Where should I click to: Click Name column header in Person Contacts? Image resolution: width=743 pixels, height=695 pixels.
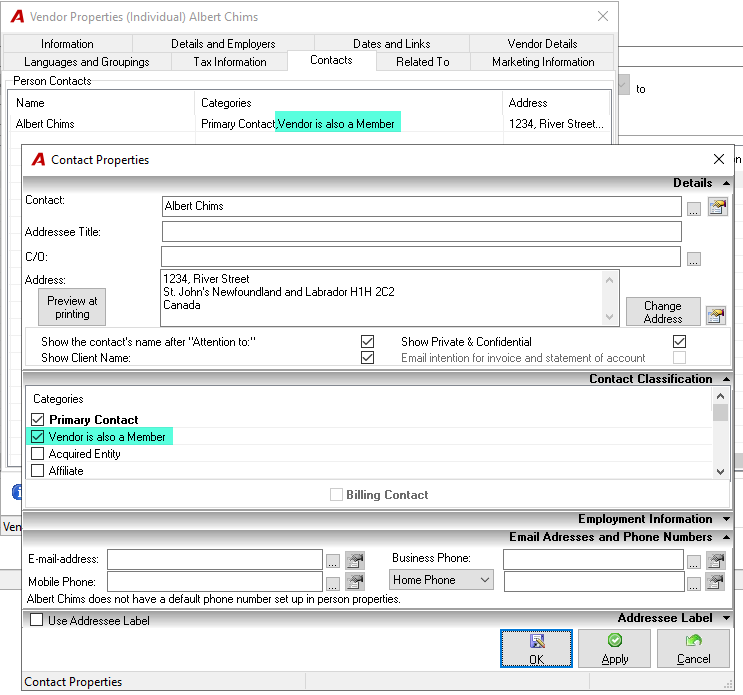(102, 103)
